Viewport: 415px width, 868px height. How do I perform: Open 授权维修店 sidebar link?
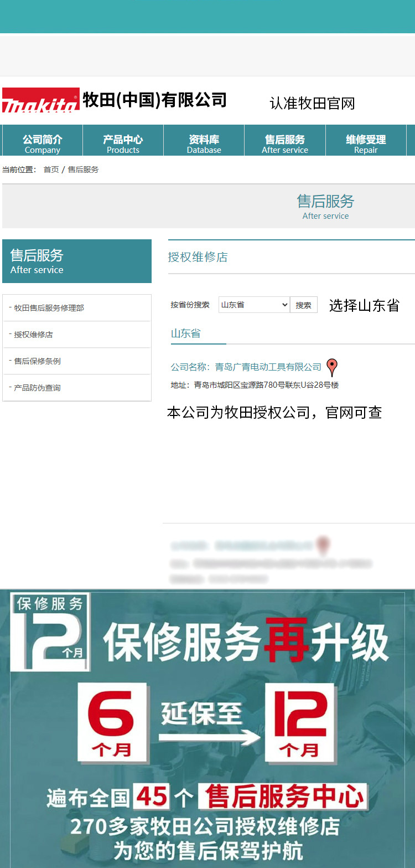click(33, 335)
